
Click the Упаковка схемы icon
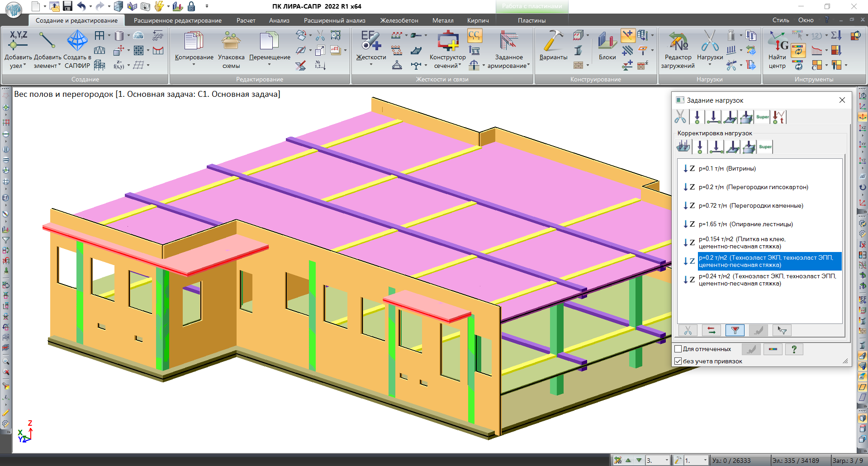point(231,41)
